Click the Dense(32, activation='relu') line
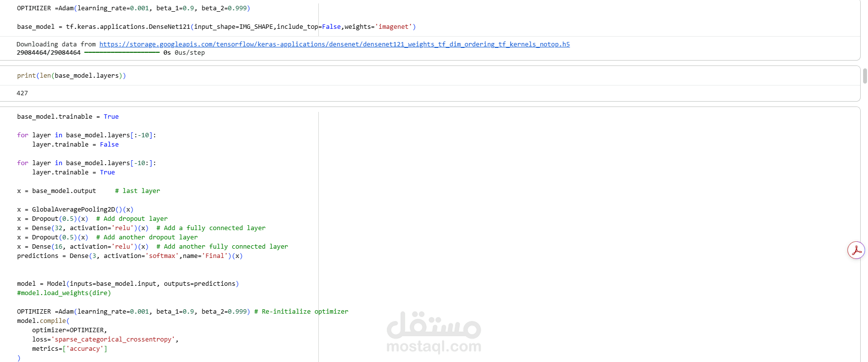Screen dimensions: 868x362 141,228
